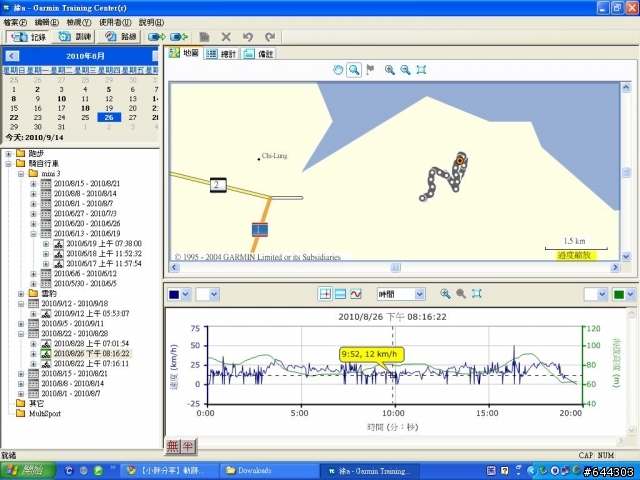
Task: Open the 說明 help menu
Action: click(151, 22)
